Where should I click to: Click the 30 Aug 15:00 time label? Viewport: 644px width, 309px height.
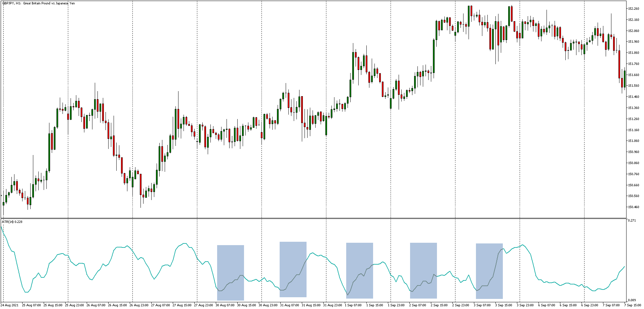[x=246, y=305]
